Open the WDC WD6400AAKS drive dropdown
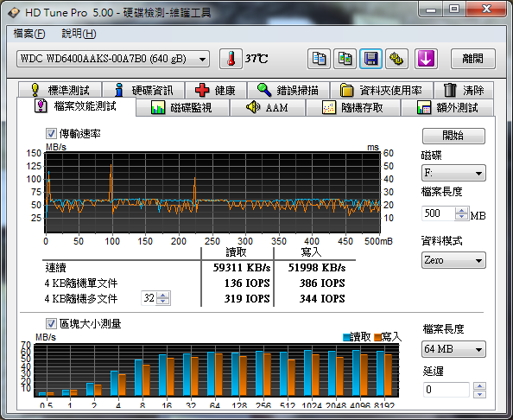This screenshot has height=420, width=513. (x=113, y=60)
